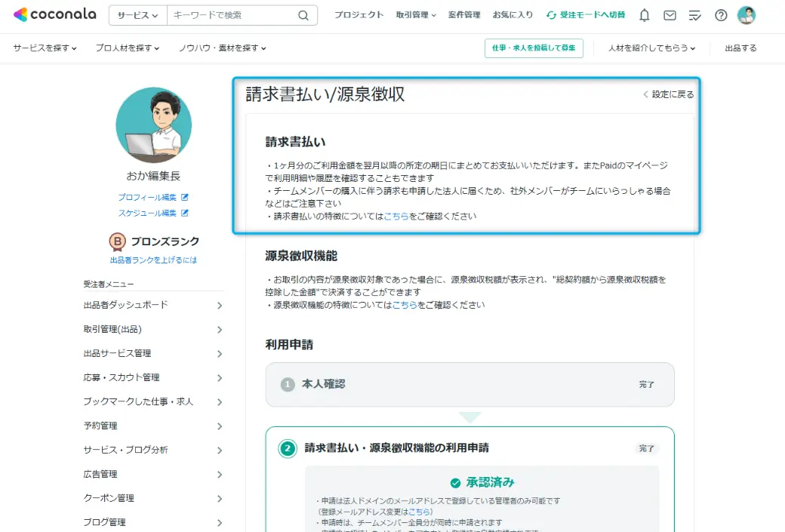Image resolution: width=785 pixels, height=532 pixels.
Task: Open the スケジュール編集 link
Action: click(x=147, y=214)
